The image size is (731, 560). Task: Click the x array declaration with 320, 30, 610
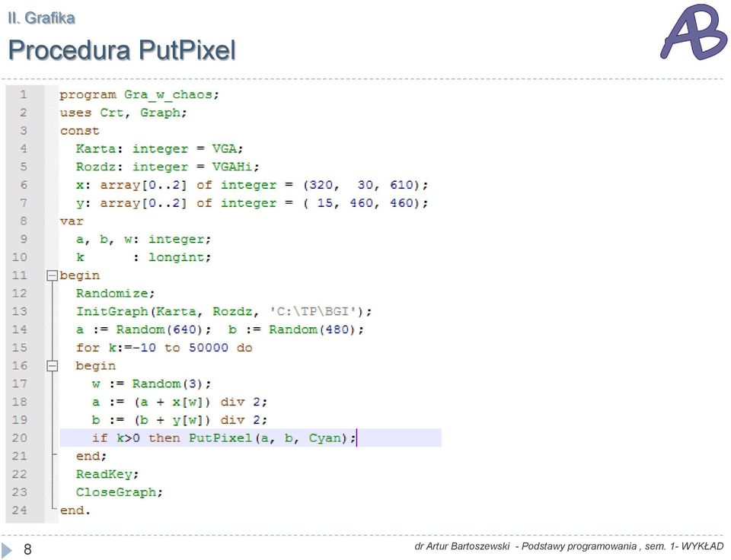pyautogui.click(x=252, y=186)
